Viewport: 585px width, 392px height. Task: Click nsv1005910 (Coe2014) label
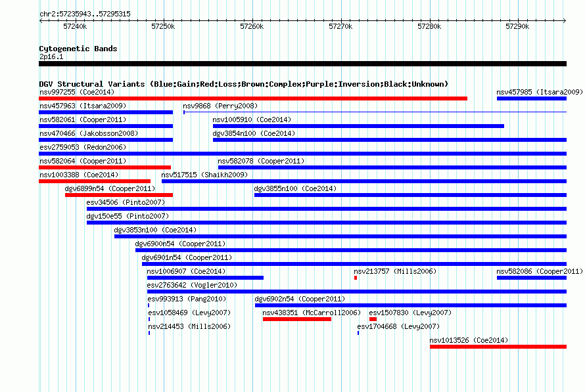pyautogui.click(x=252, y=120)
